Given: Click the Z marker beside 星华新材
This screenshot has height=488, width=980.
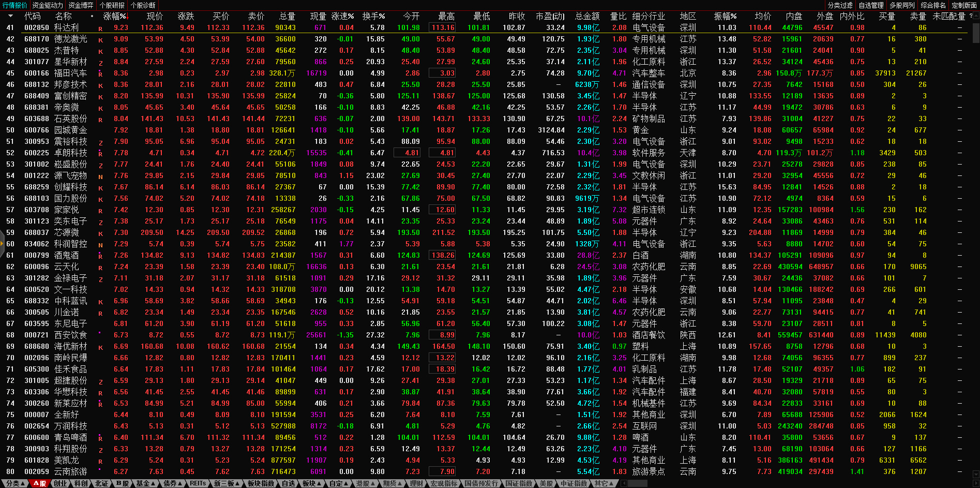Looking at the screenshot, I should click(100, 63).
